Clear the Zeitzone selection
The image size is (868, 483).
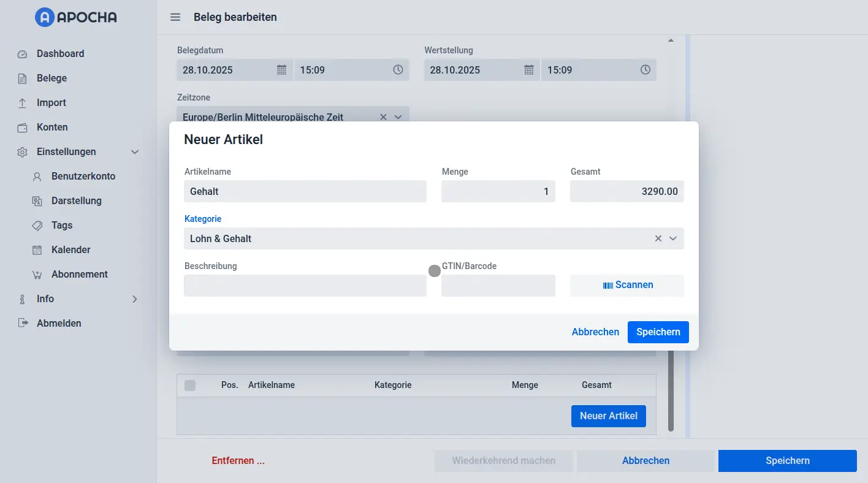(x=383, y=116)
